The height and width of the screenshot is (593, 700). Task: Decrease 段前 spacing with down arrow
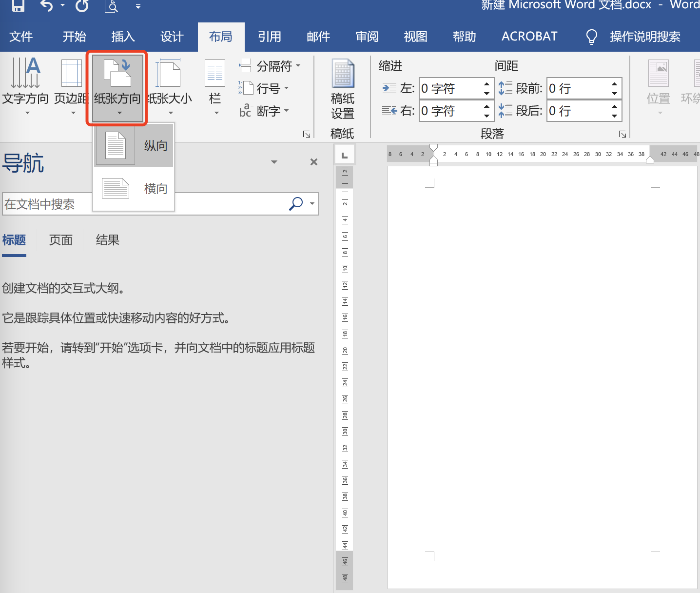[x=614, y=93]
